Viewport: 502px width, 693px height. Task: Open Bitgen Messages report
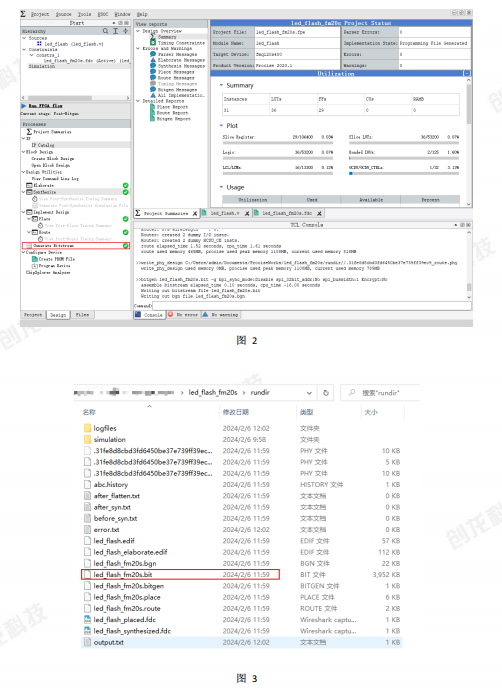point(177,89)
